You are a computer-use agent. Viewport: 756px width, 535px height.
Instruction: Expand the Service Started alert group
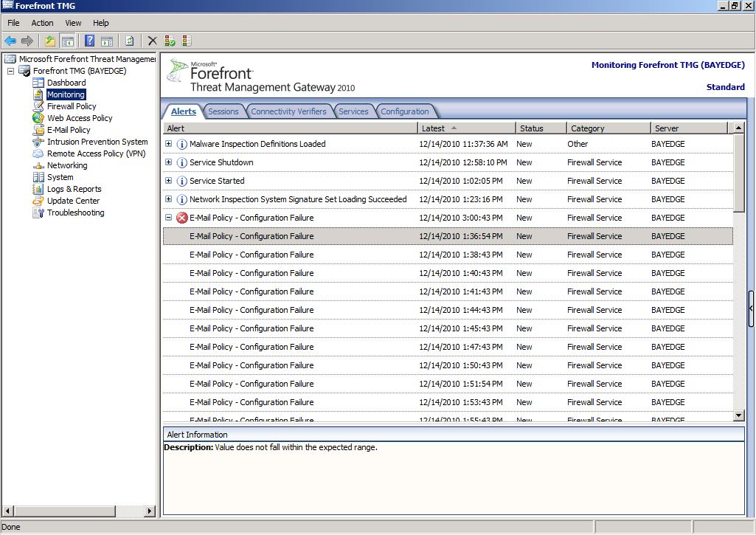click(x=168, y=180)
